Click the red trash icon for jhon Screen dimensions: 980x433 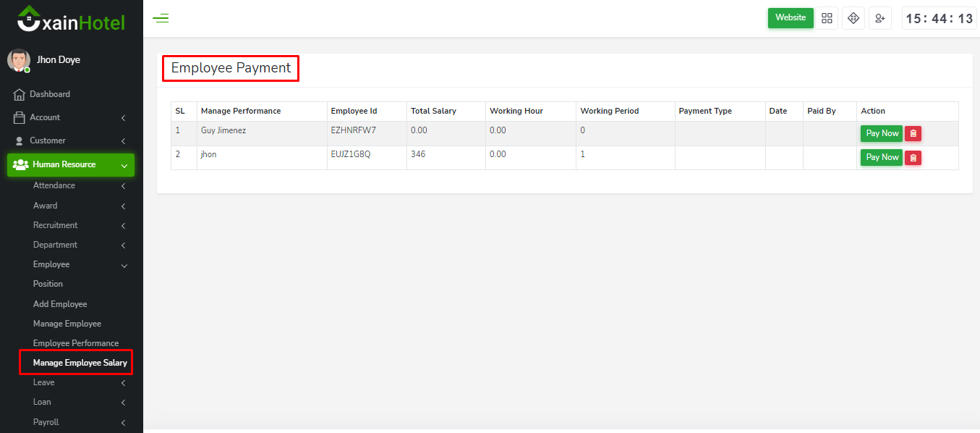(x=913, y=157)
